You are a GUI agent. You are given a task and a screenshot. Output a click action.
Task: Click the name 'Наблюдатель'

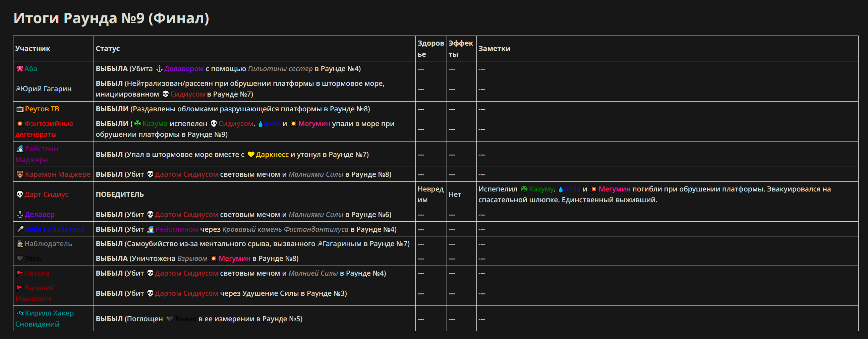48,244
